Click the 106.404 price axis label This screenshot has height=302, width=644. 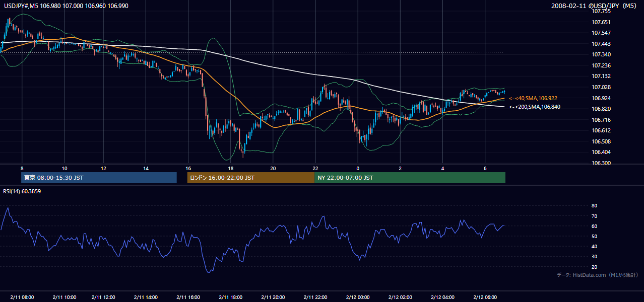pyautogui.click(x=601, y=152)
